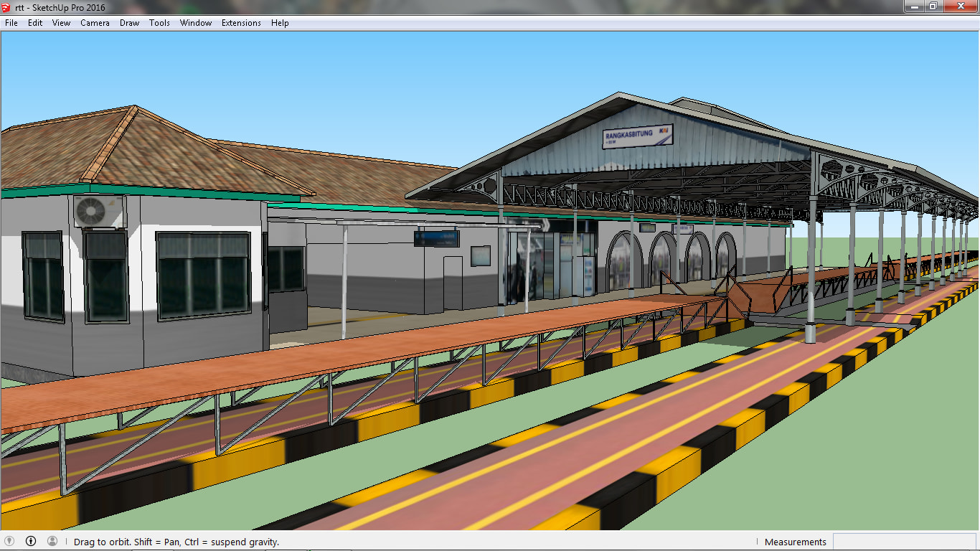Minimize the SketchUp window

(x=913, y=6)
